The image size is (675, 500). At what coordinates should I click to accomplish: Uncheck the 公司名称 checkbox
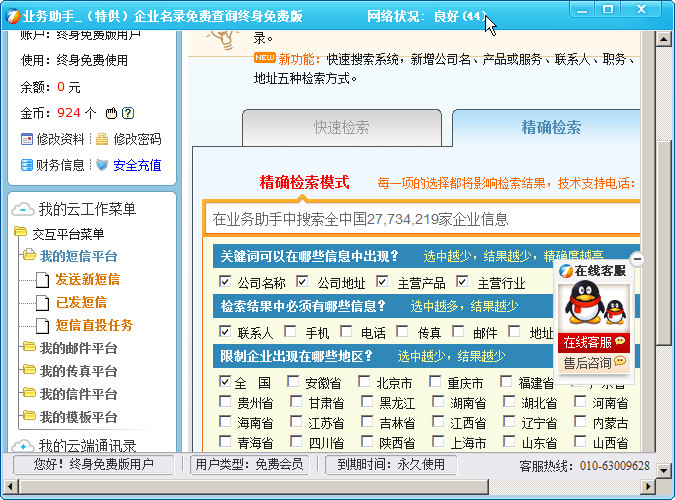(225, 282)
